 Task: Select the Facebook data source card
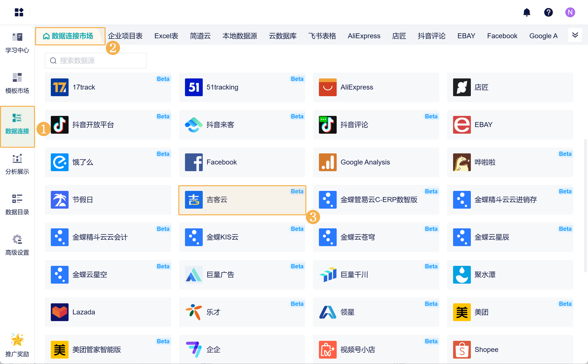click(x=242, y=162)
